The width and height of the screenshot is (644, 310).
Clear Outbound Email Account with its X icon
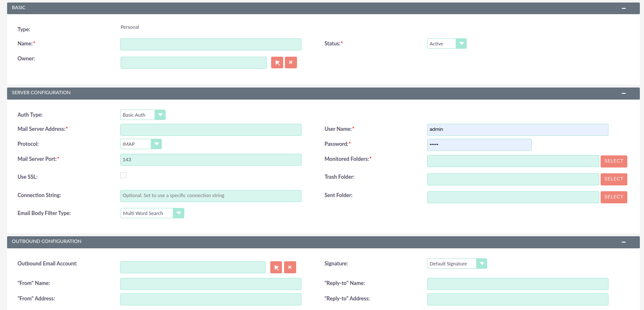coord(290,267)
